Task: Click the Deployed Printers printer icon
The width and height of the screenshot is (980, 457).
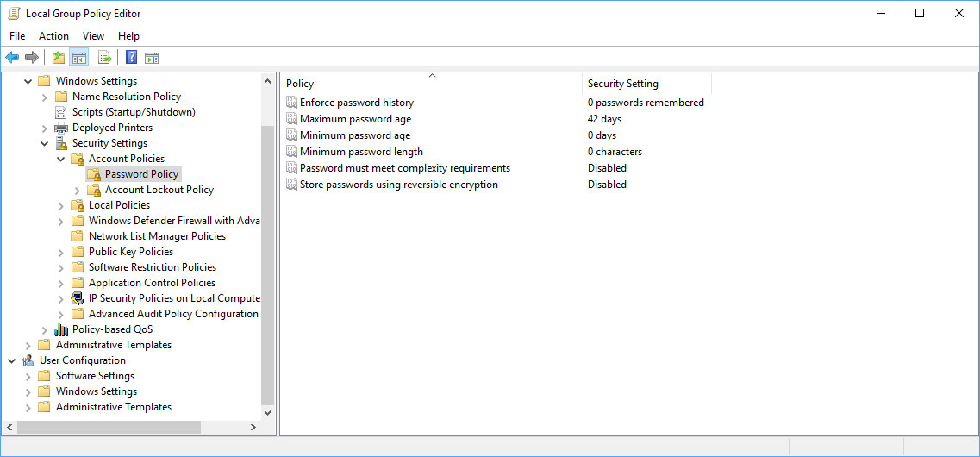Action: (60, 128)
